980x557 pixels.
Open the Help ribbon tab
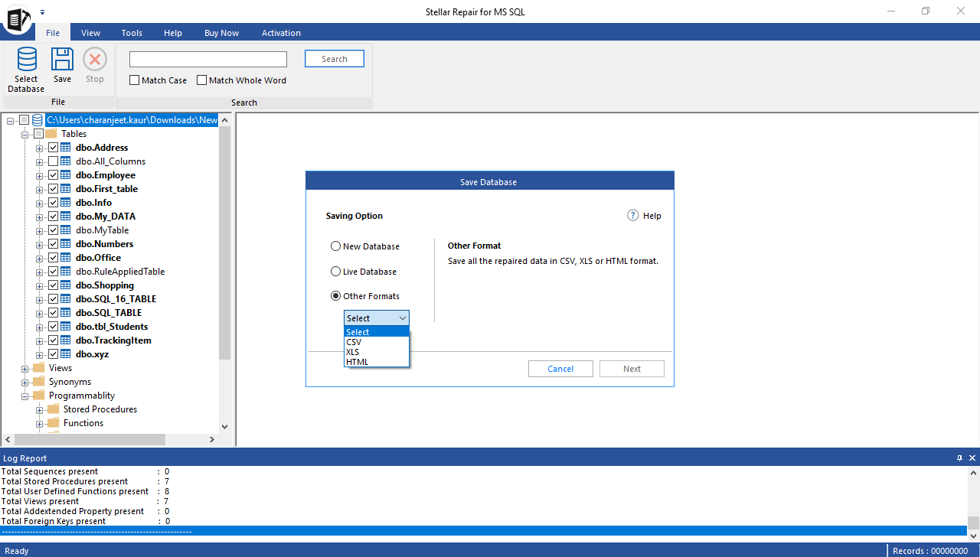click(x=173, y=33)
